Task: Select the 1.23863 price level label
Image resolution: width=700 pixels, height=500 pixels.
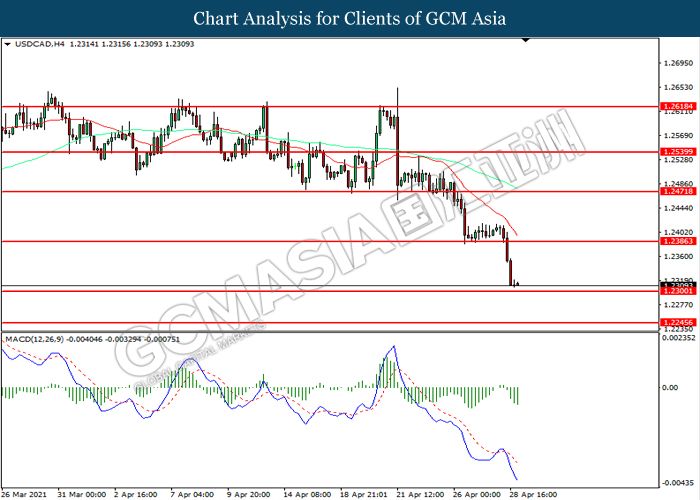Action: pos(678,241)
